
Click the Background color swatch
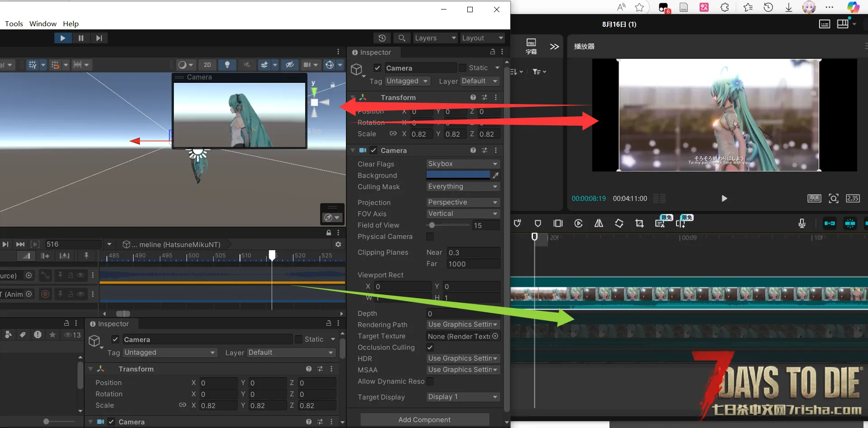click(458, 175)
